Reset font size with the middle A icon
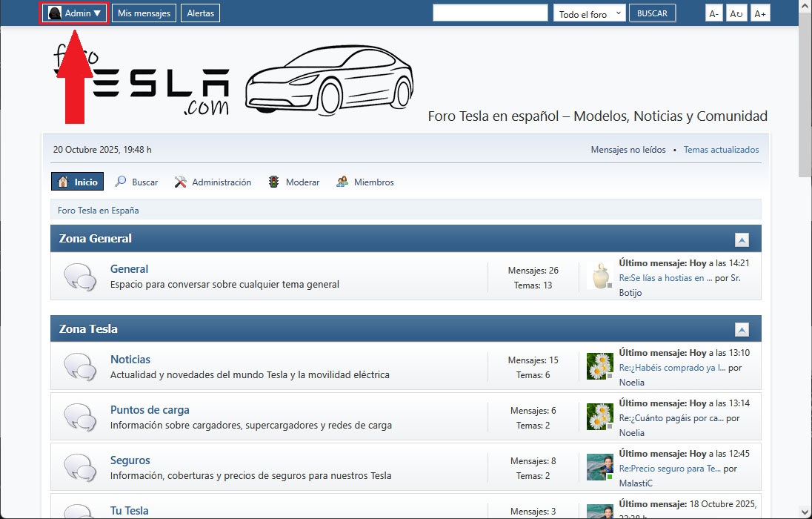812x519 pixels. [x=736, y=13]
